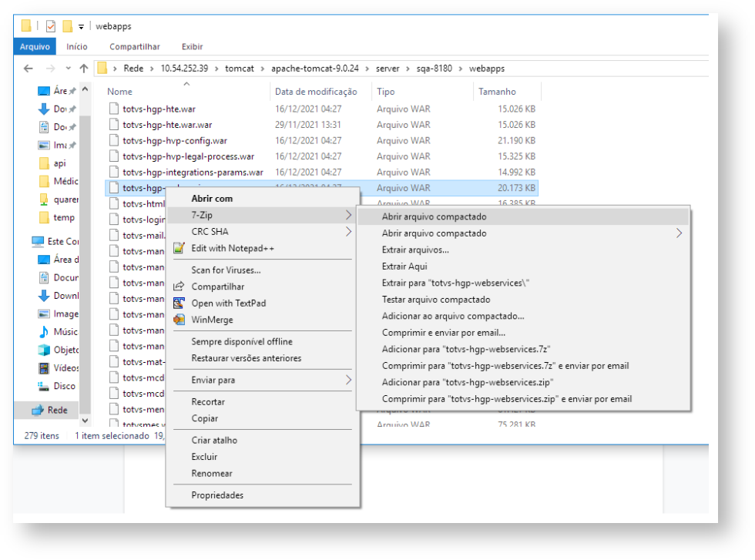Expand the CRC SHA submenu
The height and width of the screenshot is (560, 755).
click(263, 232)
